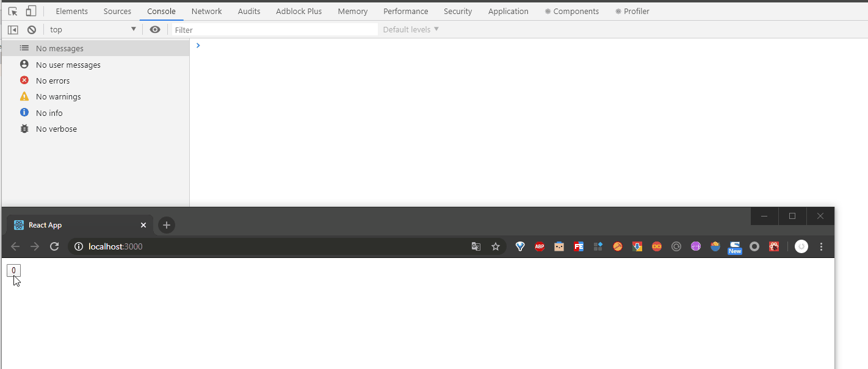Open the FE extension icon
The image size is (868, 369).
[579, 246]
